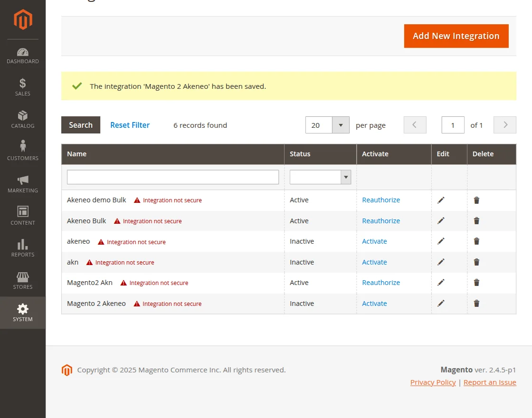Open the Magento Dashboard from the sidebar
The width and height of the screenshot is (532, 418).
click(22, 54)
